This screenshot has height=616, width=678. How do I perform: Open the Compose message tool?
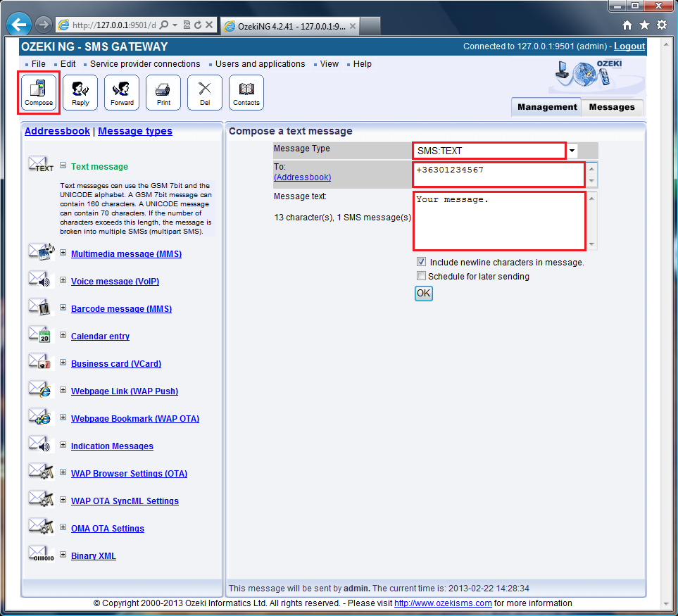pyautogui.click(x=39, y=92)
